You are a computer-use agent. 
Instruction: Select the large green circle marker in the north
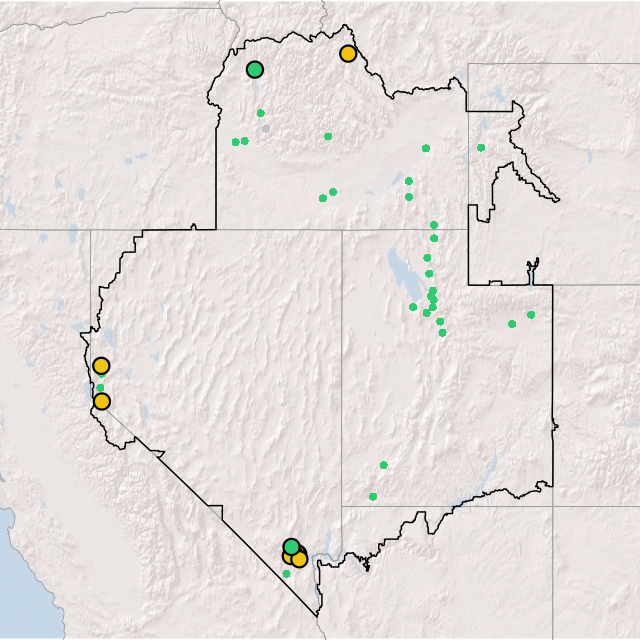pos(255,69)
